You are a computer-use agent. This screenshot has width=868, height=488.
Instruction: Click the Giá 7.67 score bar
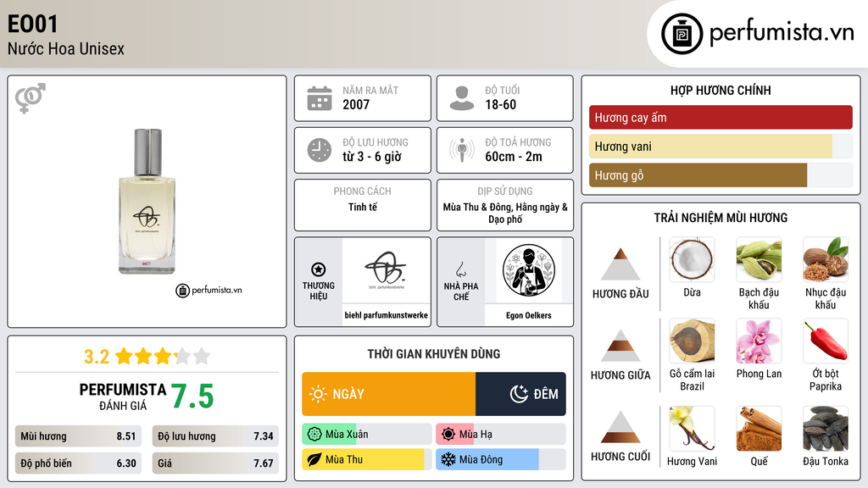[215, 463]
